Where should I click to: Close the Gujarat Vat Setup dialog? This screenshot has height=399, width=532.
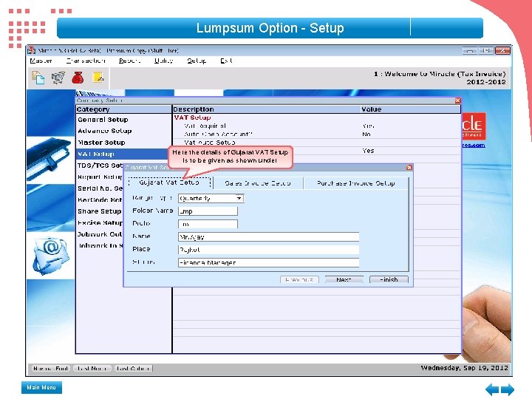(409, 167)
